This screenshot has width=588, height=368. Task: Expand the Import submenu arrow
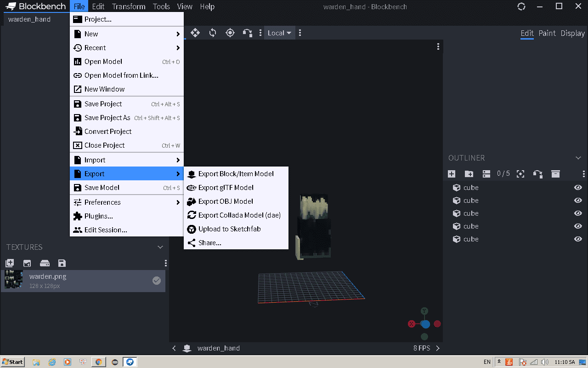click(178, 160)
